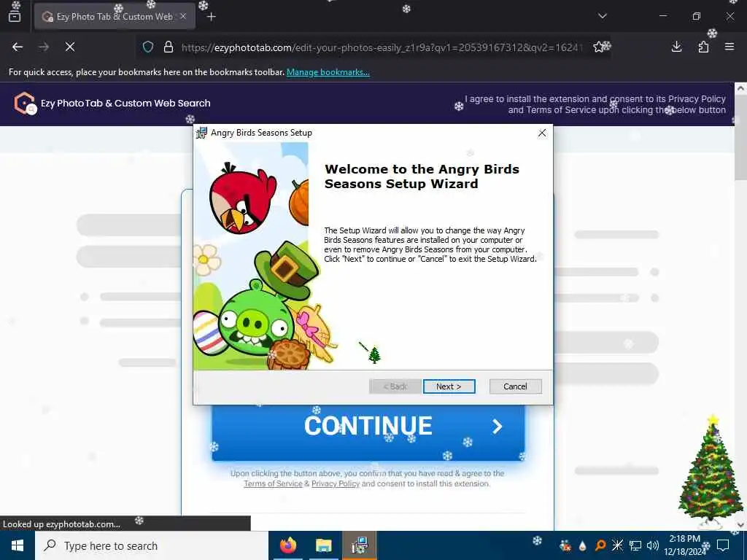Open the Privacy Policy link below CONTINUE
747x560 pixels.
336,483
